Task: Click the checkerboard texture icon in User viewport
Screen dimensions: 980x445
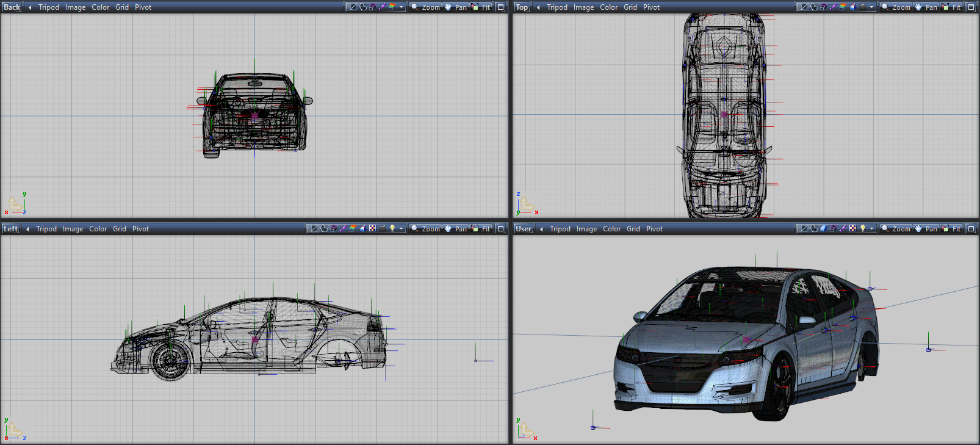Action: [x=852, y=228]
